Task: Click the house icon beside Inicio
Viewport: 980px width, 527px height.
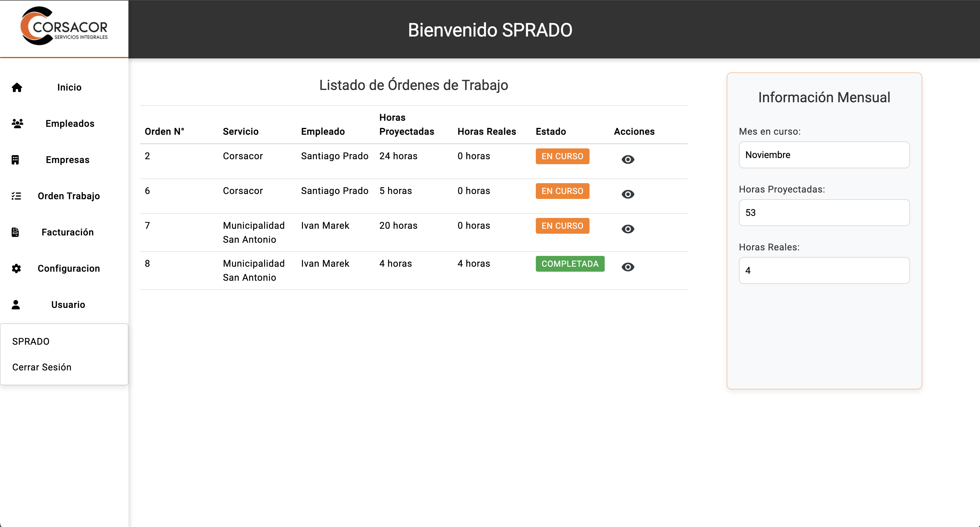Action: (17, 88)
